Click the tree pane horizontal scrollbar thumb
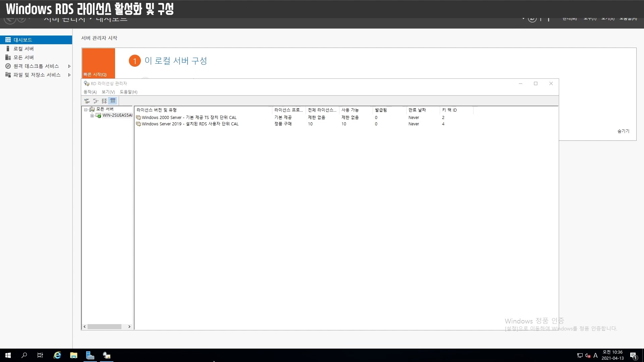The width and height of the screenshot is (644, 362). point(104,326)
